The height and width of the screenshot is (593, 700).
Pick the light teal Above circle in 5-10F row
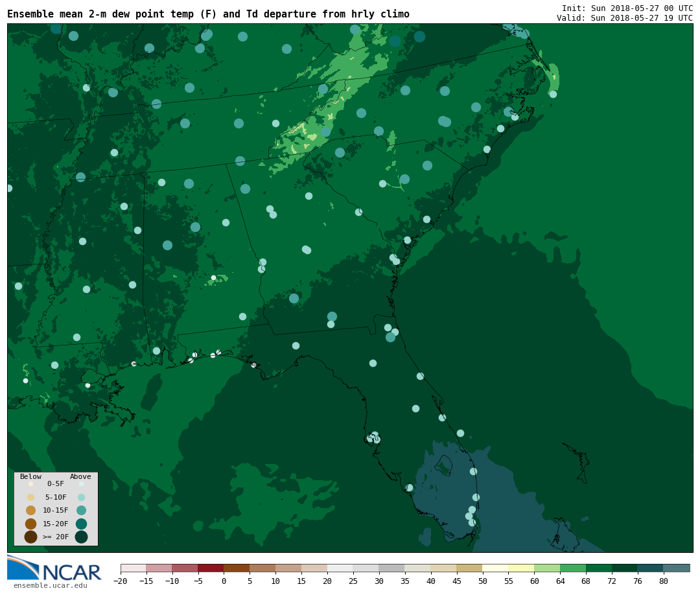(x=81, y=497)
